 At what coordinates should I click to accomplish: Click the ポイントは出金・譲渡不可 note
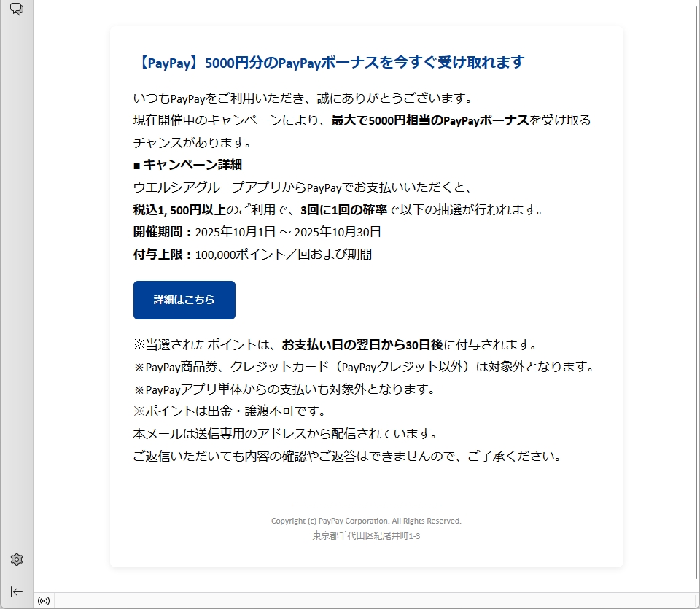229,411
